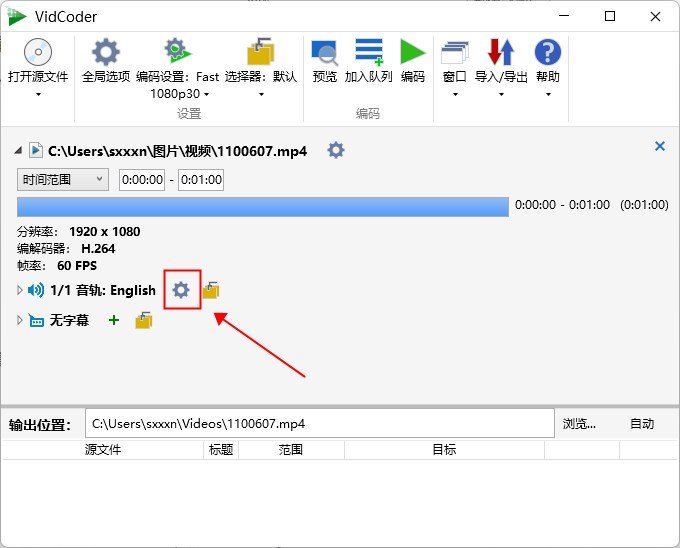The height and width of the screenshot is (548, 680).
Task: Open dropdown arrow under 帮助
Action: [548, 94]
